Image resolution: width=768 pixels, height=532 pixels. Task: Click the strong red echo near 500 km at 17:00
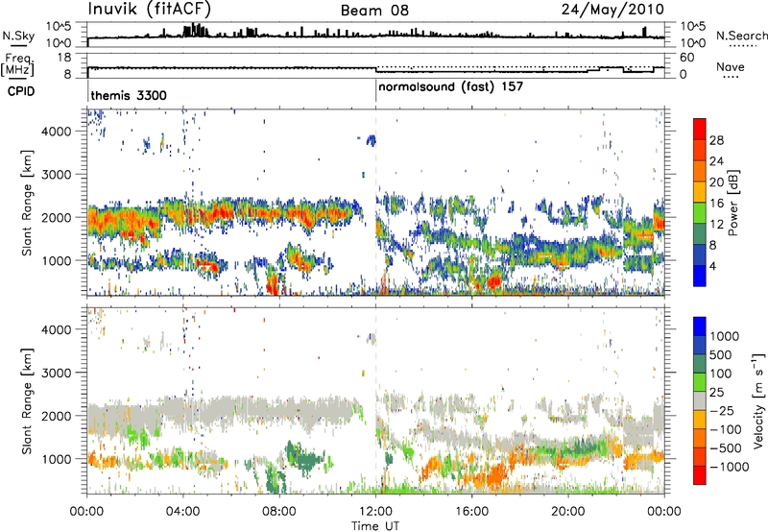click(x=493, y=281)
